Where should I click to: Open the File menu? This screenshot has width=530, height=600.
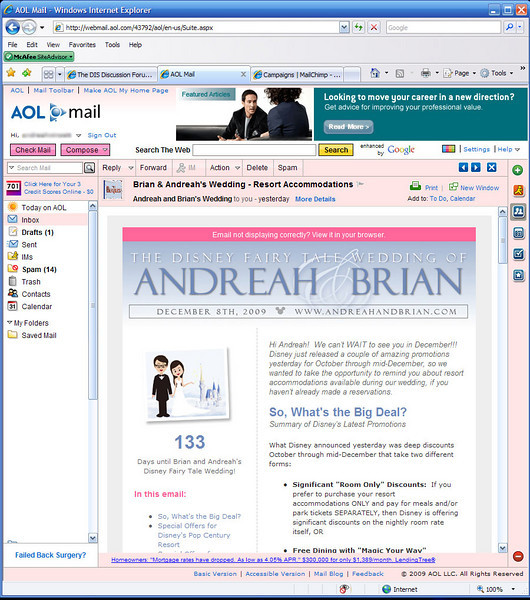point(12,45)
